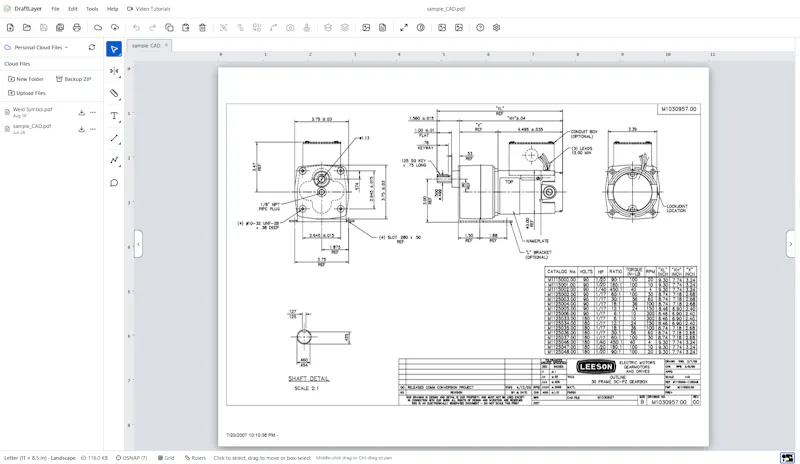Create a new document with the toolbar icon
The image size is (800, 464).
(10, 28)
